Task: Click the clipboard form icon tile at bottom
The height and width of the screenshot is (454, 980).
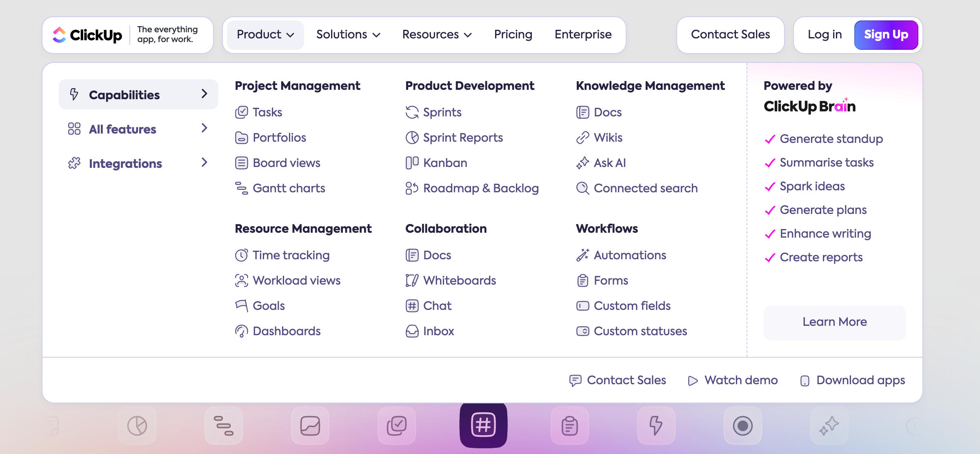Action: point(569,426)
